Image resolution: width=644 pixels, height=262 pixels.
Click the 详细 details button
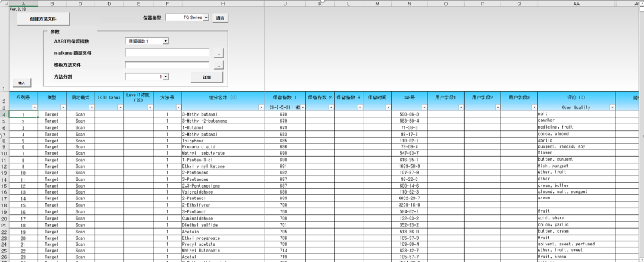tap(206, 77)
